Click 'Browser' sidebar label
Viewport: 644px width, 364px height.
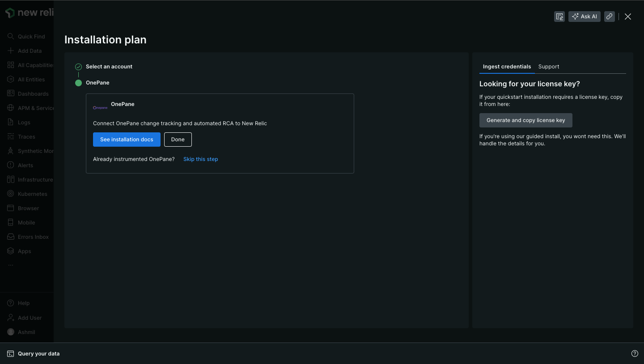click(29, 208)
